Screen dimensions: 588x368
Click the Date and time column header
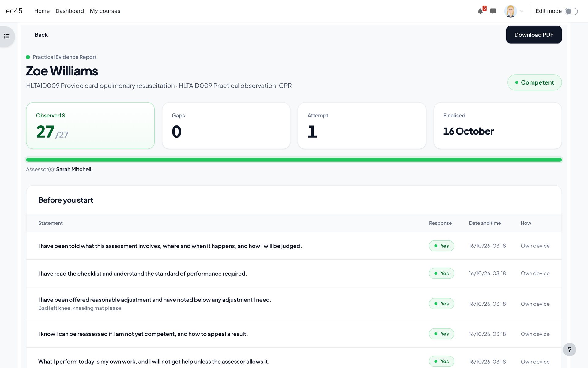pos(485,223)
